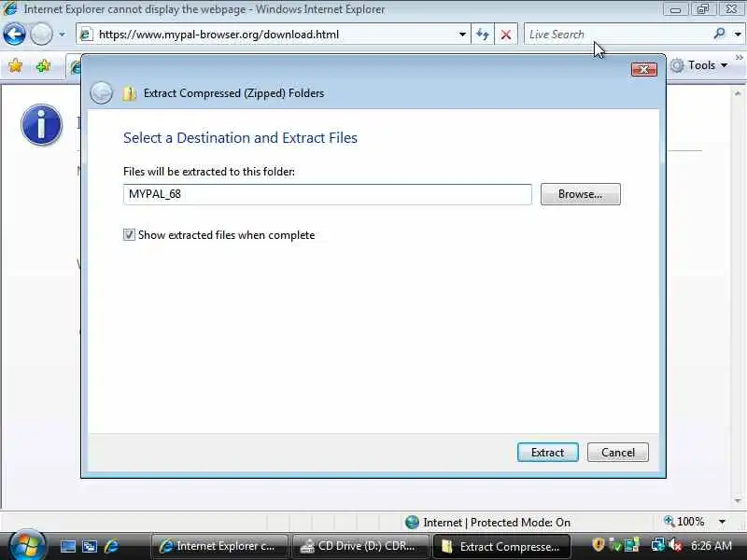Click the network connection tray icon
The height and width of the screenshot is (560, 747).
(658, 545)
